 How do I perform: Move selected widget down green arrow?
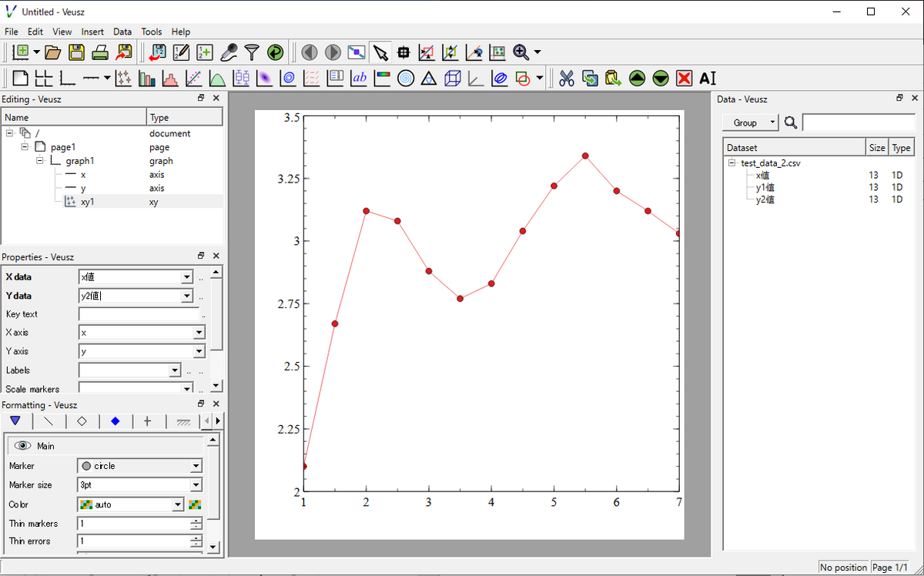[661, 78]
